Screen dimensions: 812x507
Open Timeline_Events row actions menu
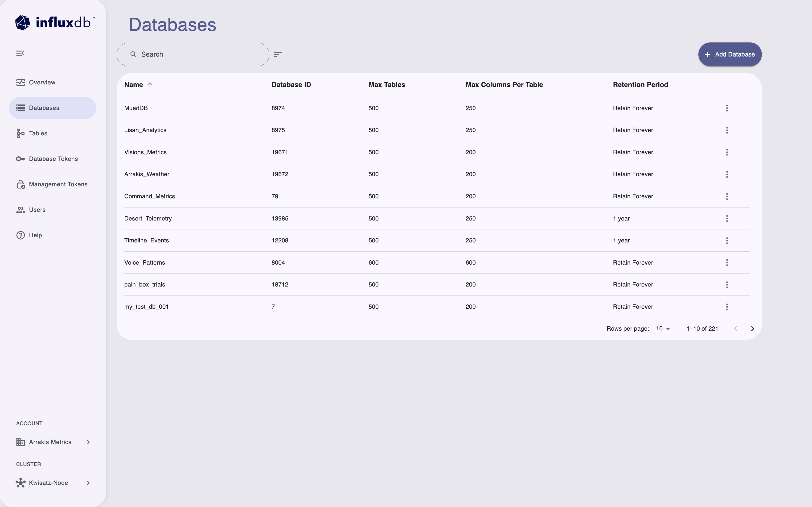coord(727,241)
